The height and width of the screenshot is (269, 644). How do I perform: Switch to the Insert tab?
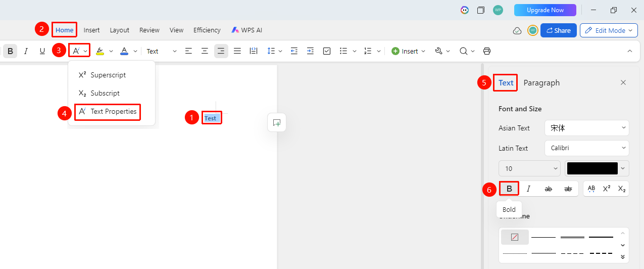(x=91, y=30)
